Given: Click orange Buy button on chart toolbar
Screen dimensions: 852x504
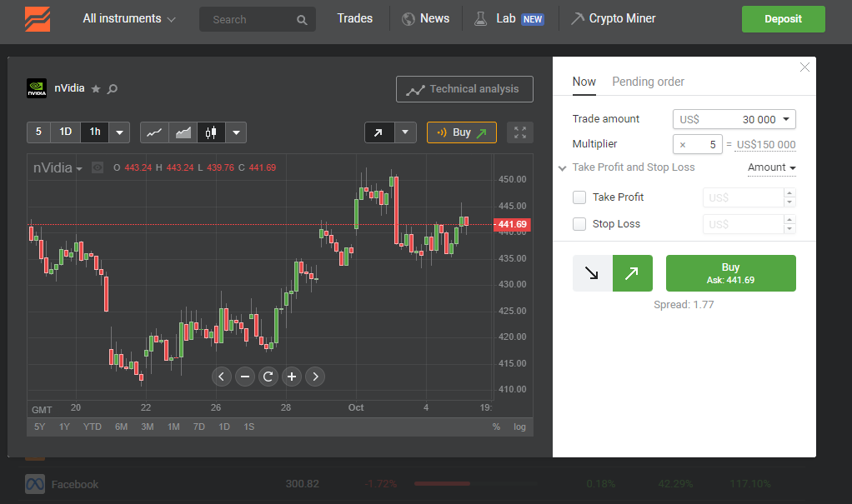Looking at the screenshot, I should pos(462,132).
